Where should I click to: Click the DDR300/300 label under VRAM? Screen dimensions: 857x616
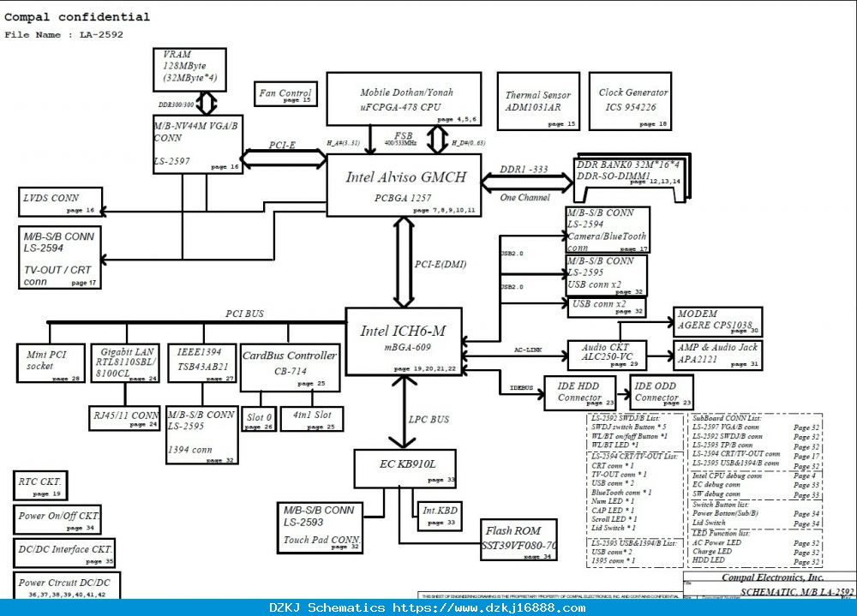(176, 105)
